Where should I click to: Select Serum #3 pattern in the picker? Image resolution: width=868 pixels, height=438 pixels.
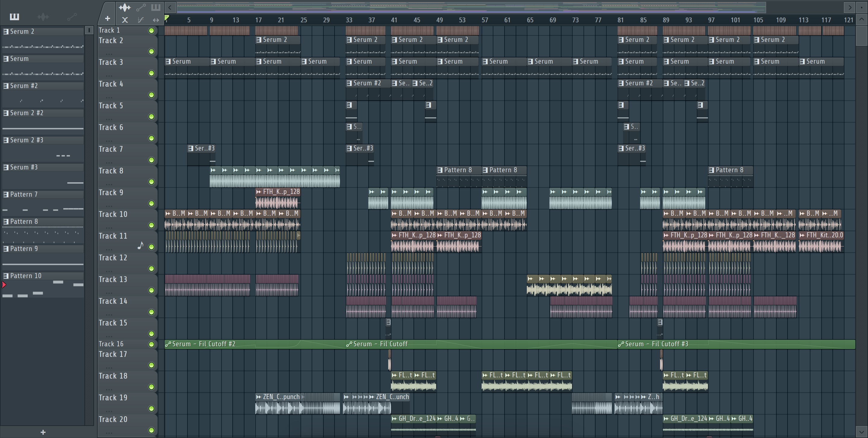[x=43, y=167]
